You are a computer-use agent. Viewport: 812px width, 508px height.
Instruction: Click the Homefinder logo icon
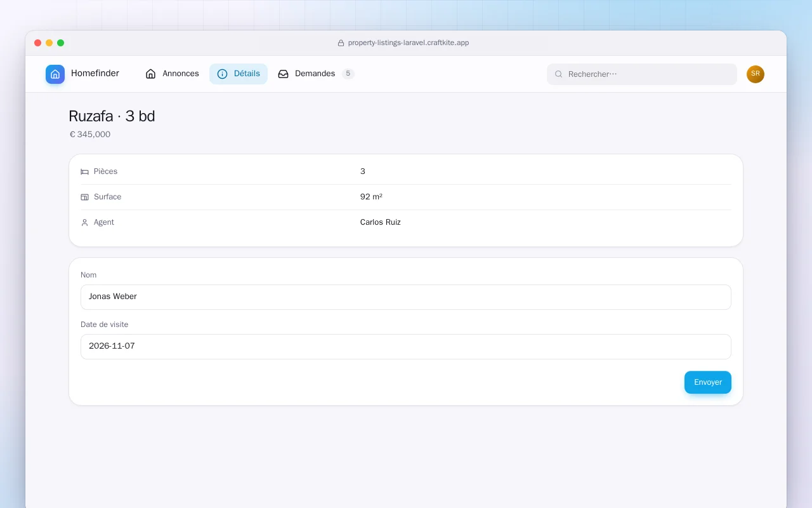55,74
